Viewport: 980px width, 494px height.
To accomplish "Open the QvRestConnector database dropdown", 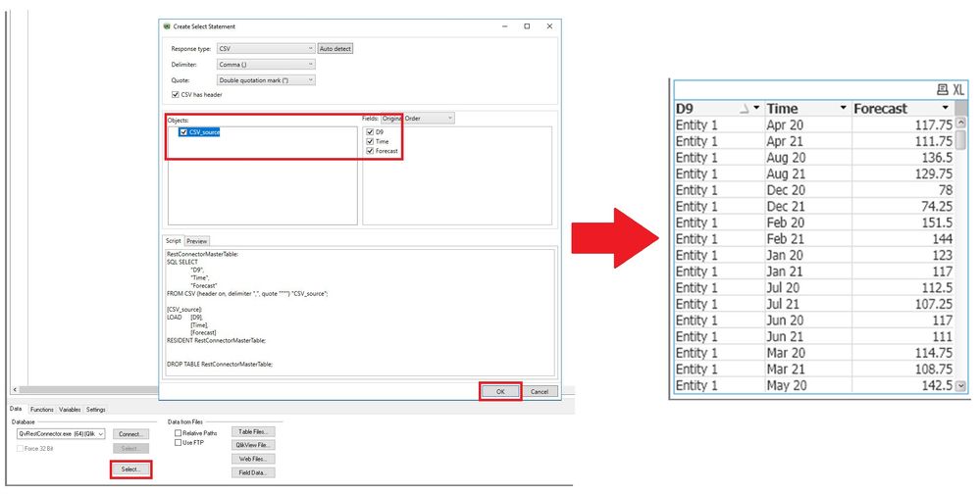I will tap(61, 433).
